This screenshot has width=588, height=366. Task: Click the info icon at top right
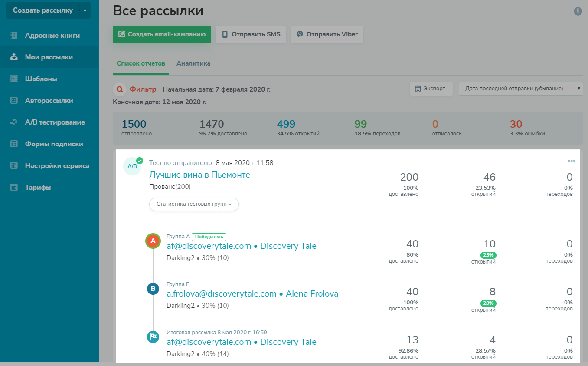[578, 11]
